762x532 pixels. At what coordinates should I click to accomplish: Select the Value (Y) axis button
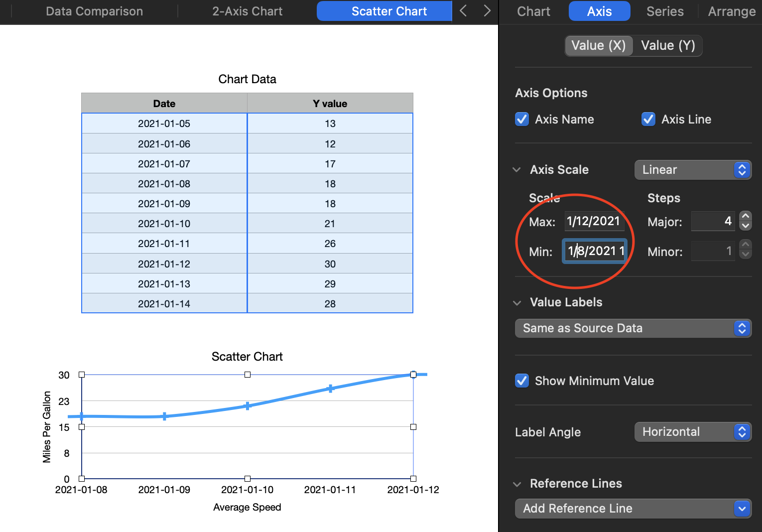[x=667, y=46]
